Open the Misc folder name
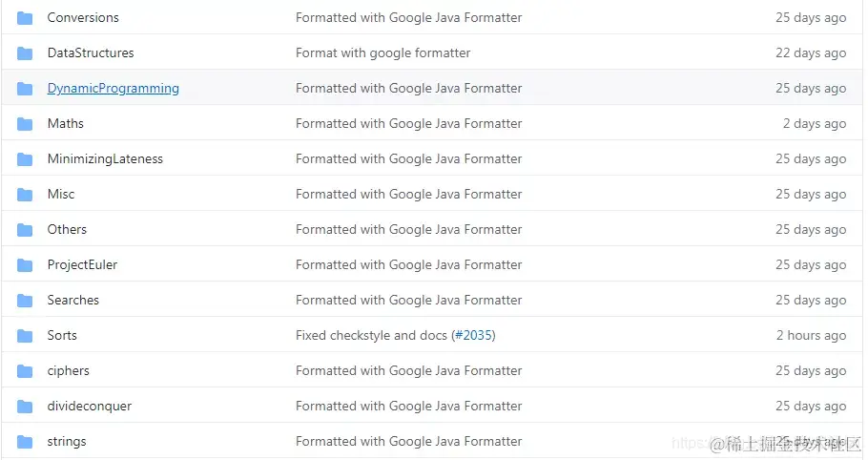The width and height of the screenshot is (868, 460). 61,195
